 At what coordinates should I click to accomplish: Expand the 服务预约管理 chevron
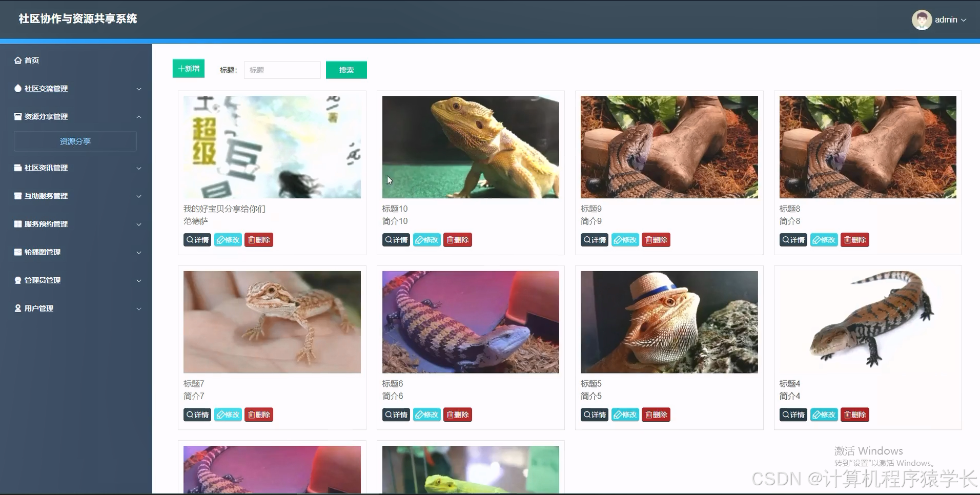point(139,225)
